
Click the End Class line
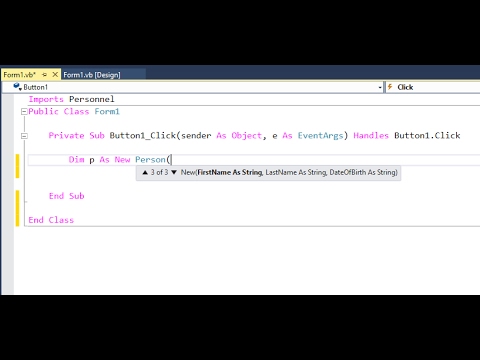click(51, 220)
